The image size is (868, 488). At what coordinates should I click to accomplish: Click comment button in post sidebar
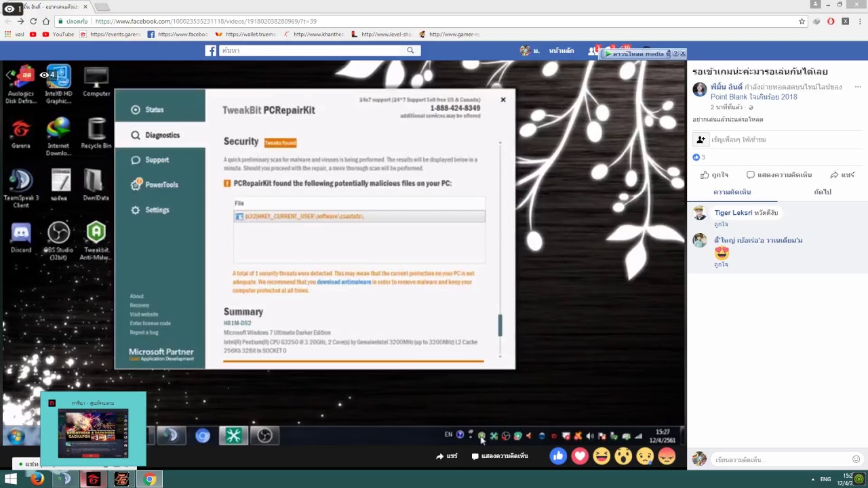[x=779, y=175]
